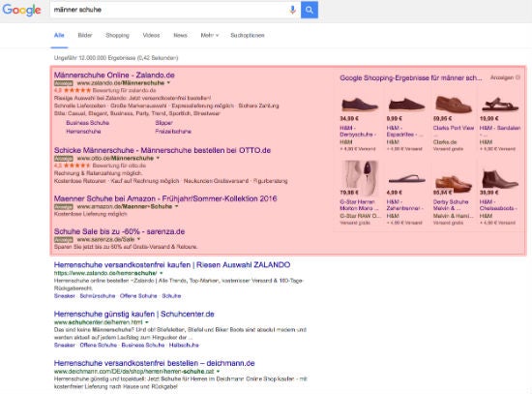View H&M Chelseaboots 39,99 € image
Image resolution: width=532 pixels, height=394 pixels.
[500, 179]
